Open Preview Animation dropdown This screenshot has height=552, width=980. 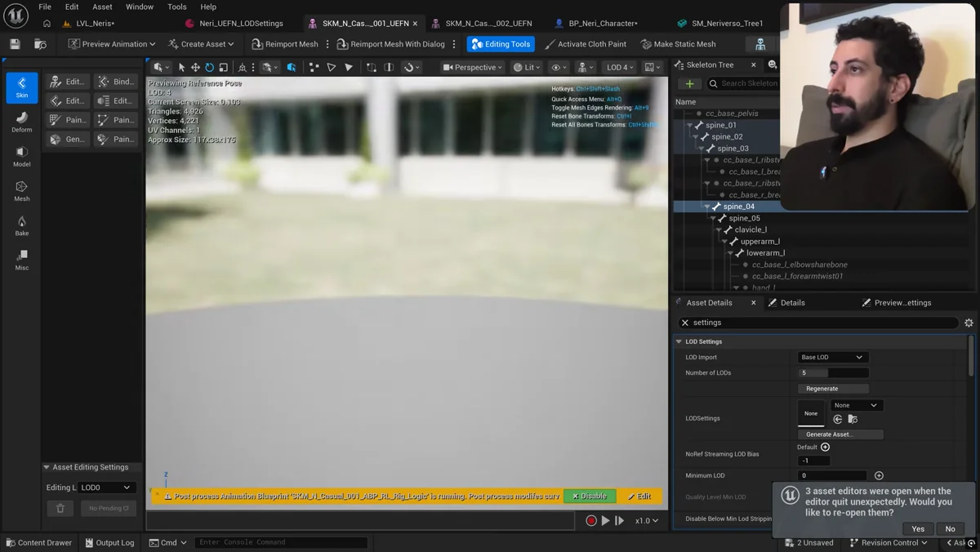113,44
